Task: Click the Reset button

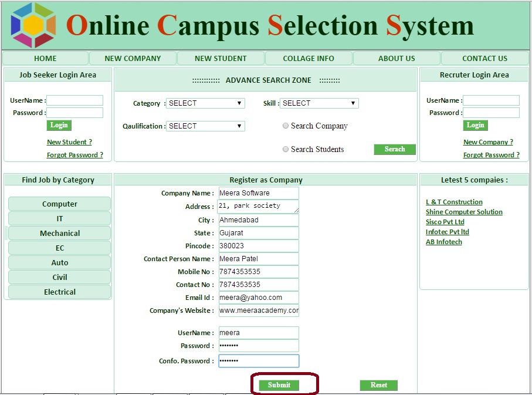Action: pos(378,385)
